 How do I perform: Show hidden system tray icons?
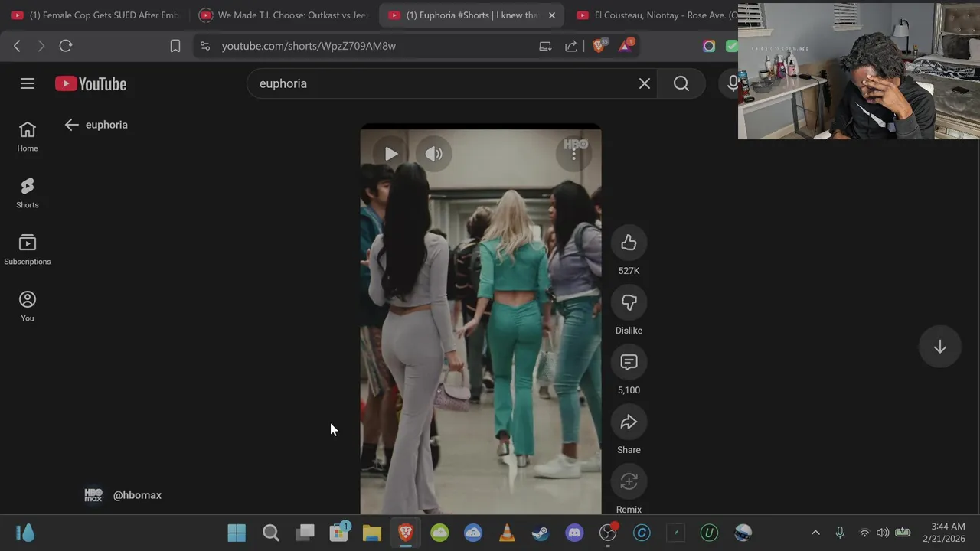815,533
